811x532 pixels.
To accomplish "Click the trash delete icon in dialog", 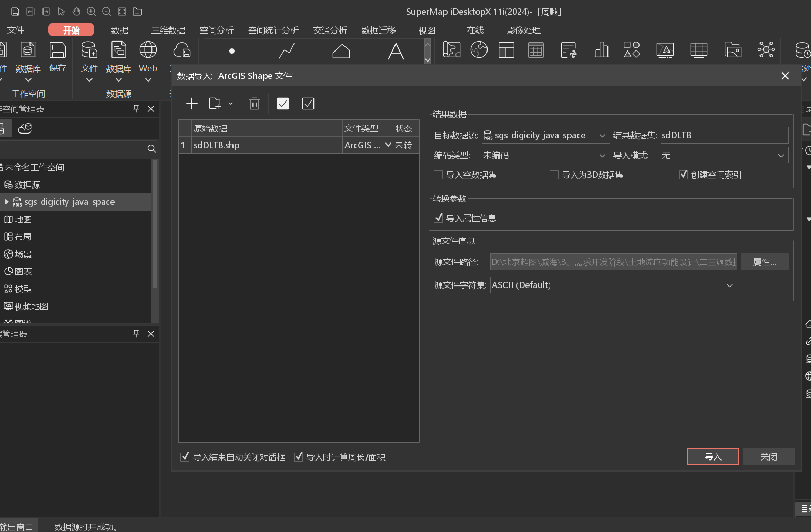I will point(255,104).
